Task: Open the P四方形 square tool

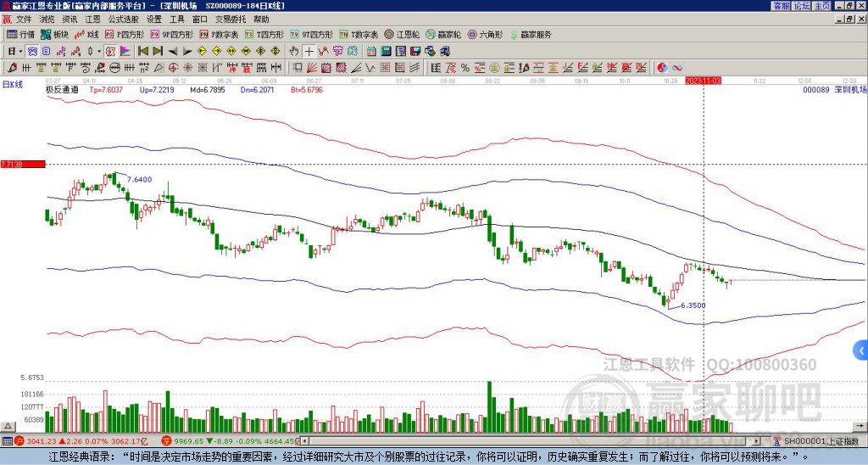Action: [125, 34]
